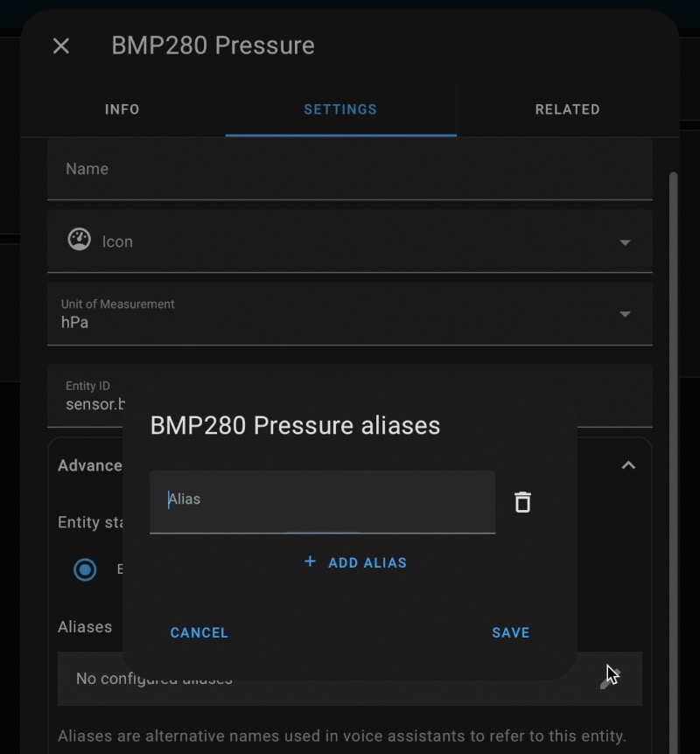Open the Icon picker dropdown arrow
Image resolution: width=700 pixels, height=754 pixels.
[625, 242]
